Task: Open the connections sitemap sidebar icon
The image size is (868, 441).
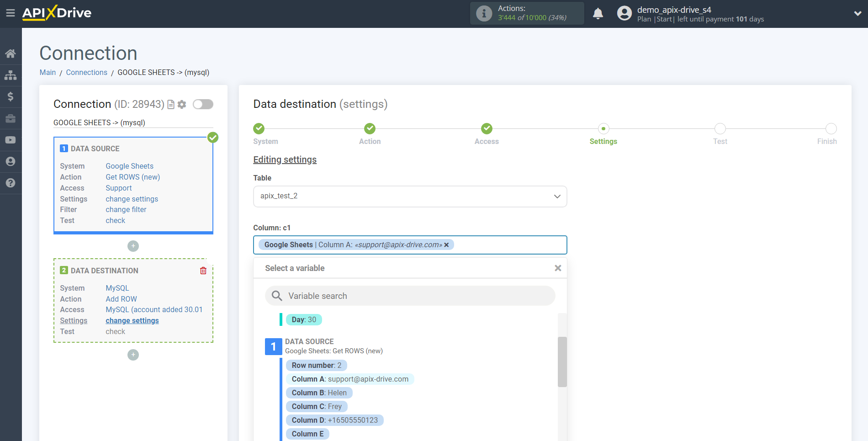Action: coord(11,75)
